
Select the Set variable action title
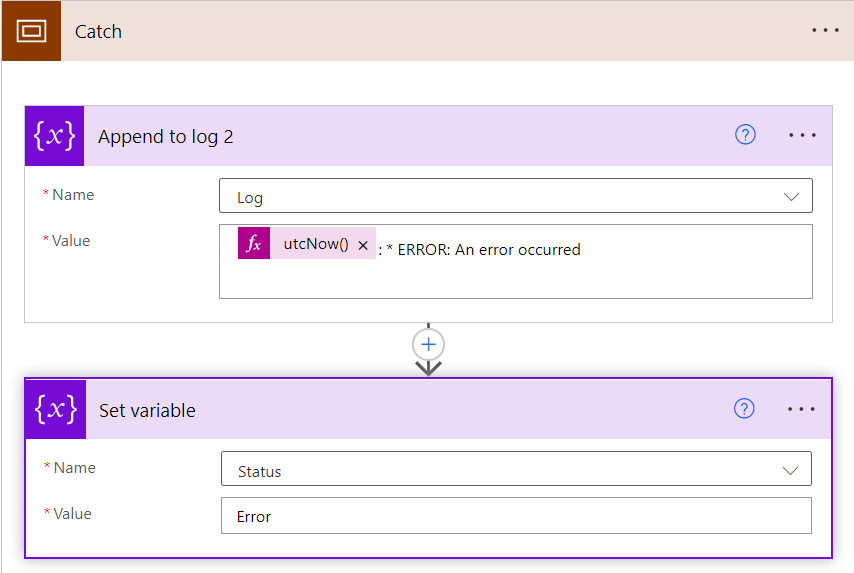tap(147, 410)
